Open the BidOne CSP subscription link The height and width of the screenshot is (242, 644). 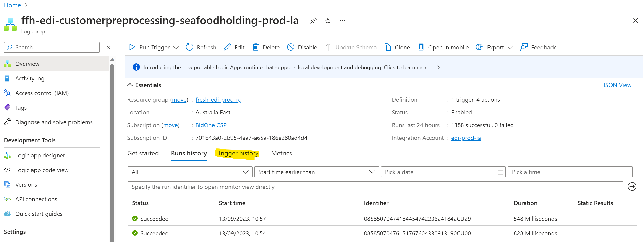point(211,125)
